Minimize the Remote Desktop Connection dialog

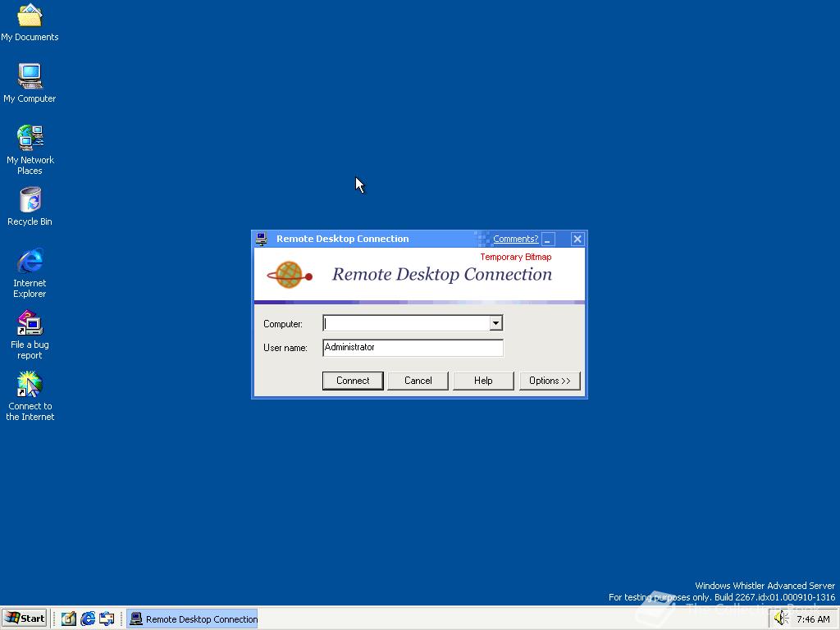tap(548, 239)
